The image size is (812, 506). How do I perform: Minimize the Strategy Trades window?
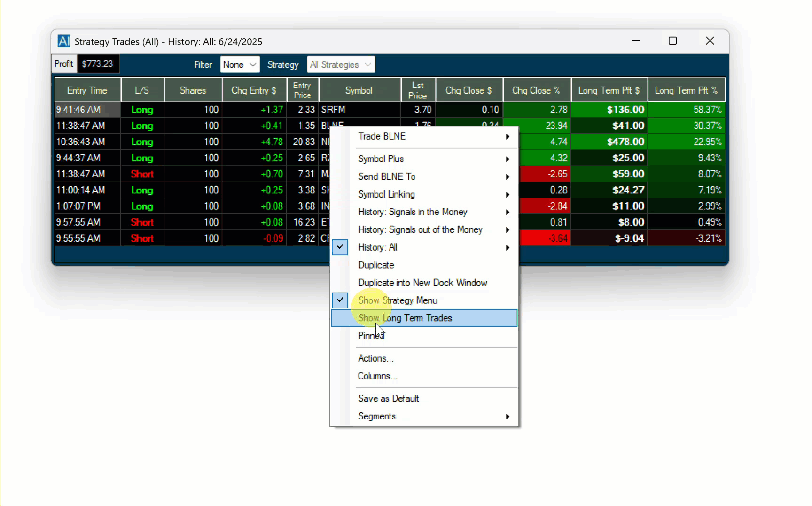pyautogui.click(x=636, y=41)
